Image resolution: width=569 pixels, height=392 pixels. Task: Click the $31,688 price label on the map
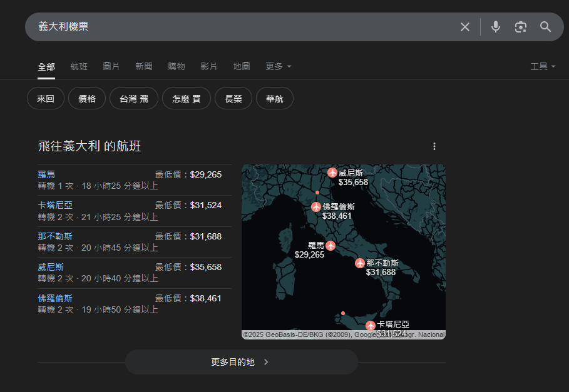pyautogui.click(x=381, y=272)
